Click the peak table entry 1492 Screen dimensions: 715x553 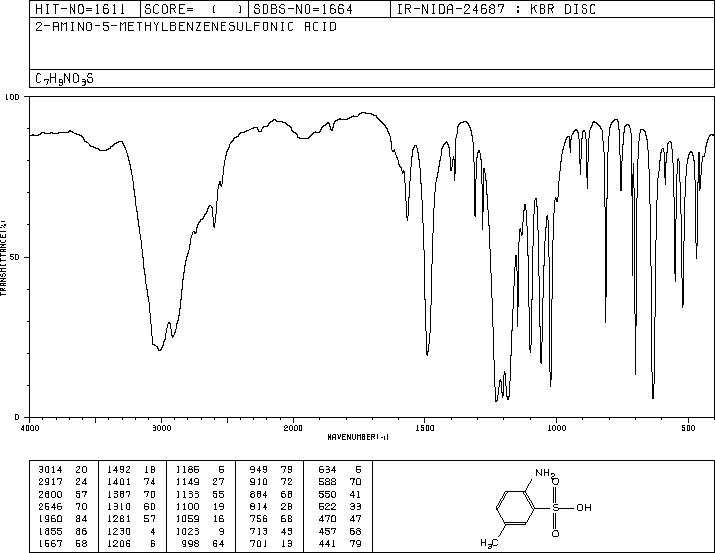click(x=119, y=470)
